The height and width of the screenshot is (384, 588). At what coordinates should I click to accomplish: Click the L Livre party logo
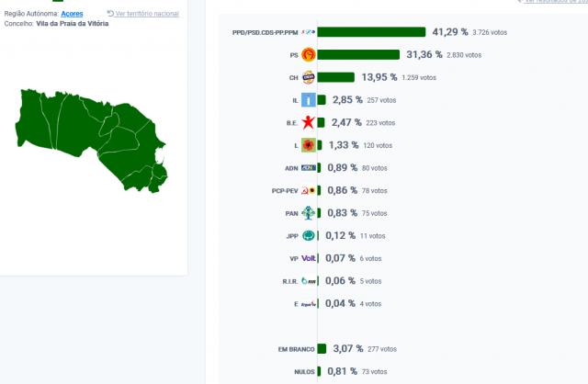pos(310,145)
